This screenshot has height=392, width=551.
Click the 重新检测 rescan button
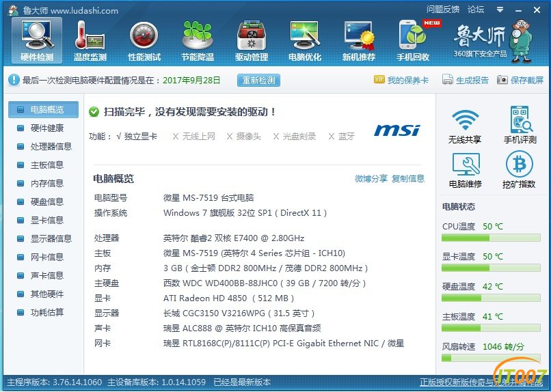tap(258, 80)
